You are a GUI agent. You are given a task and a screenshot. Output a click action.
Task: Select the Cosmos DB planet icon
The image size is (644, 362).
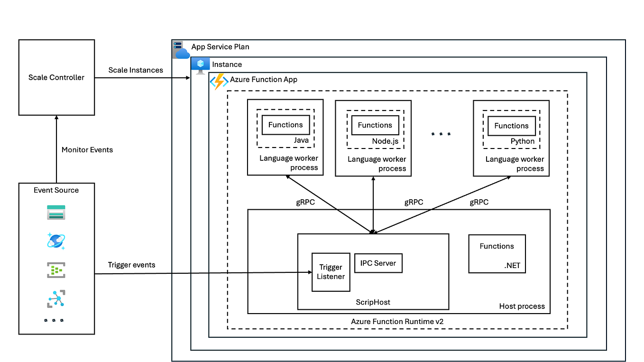pos(56,241)
